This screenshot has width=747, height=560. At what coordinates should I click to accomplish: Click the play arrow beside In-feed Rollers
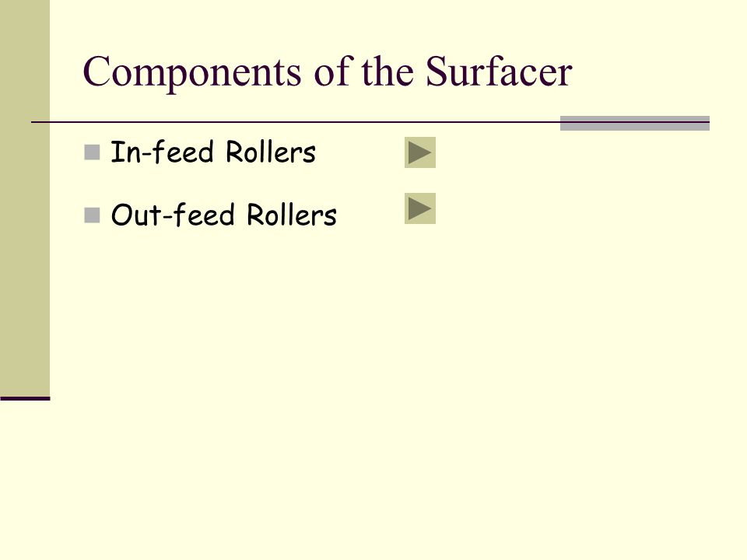(x=420, y=152)
